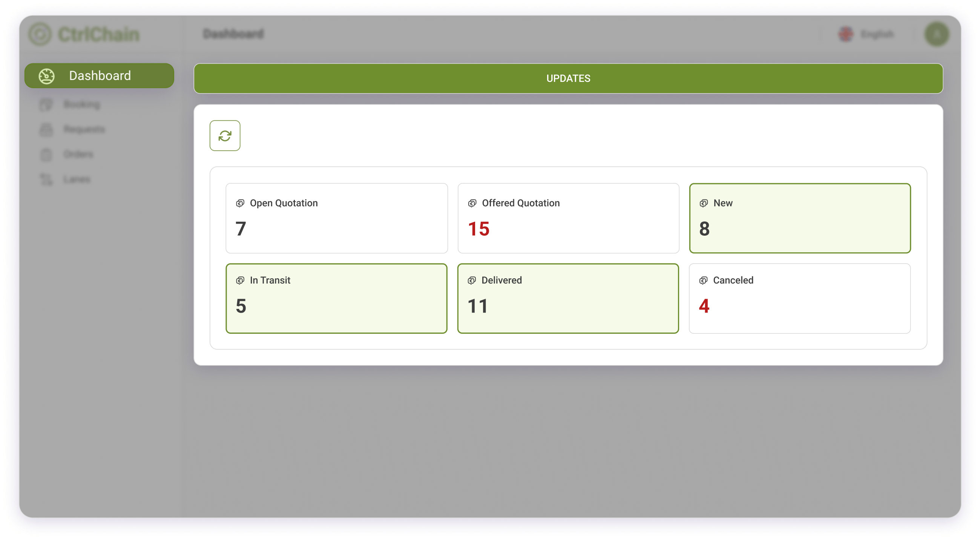Click the Labels icon in sidebar
The image size is (980, 540).
[x=48, y=179]
